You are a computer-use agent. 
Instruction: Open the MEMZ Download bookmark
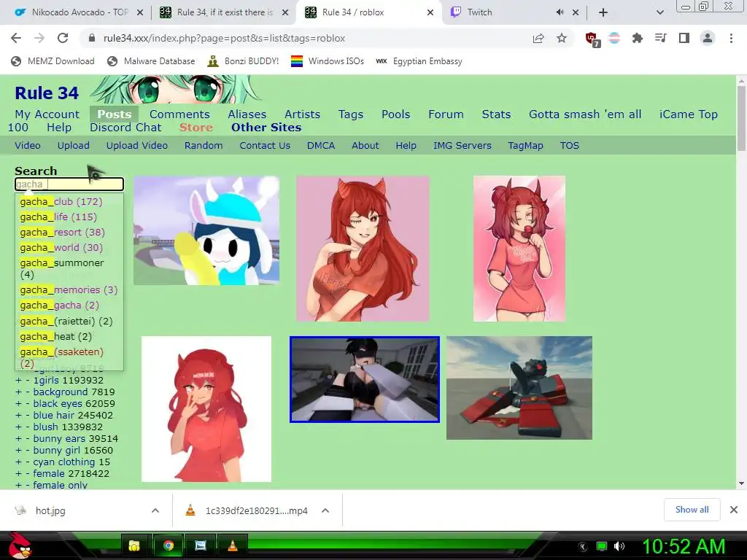53,61
